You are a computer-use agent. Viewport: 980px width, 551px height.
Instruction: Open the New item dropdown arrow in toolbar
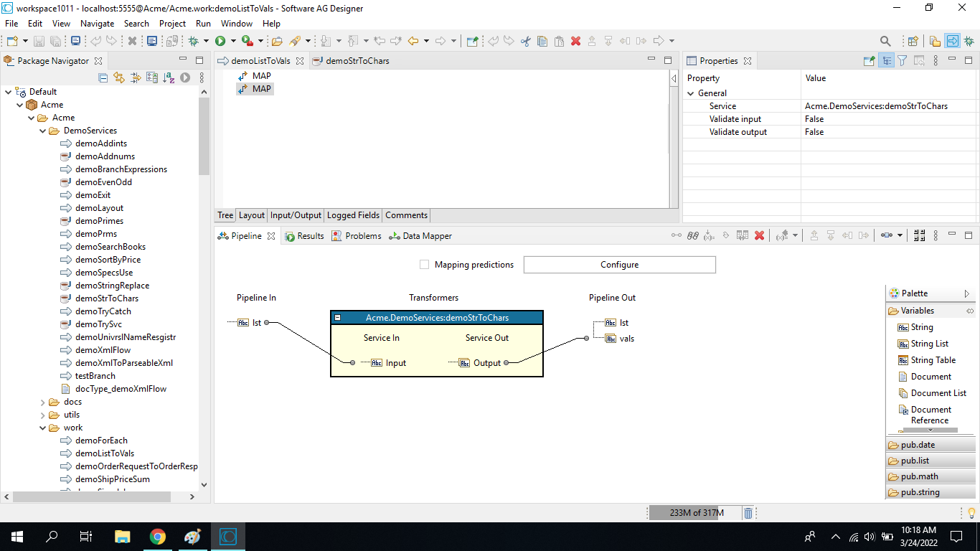[25, 41]
